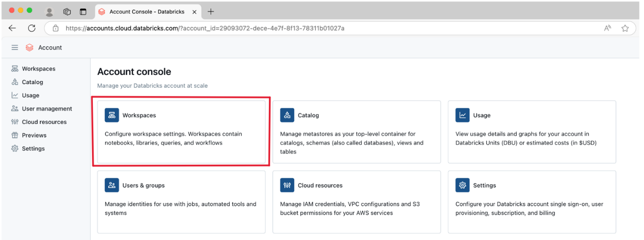Image resolution: width=644 pixels, height=240 pixels.
Task: Click the Settings gear icon in sidebar
Action: pyautogui.click(x=15, y=148)
